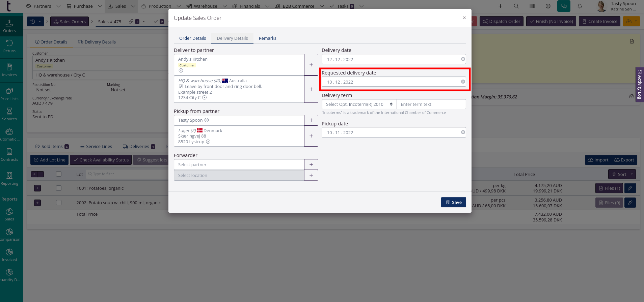The width and height of the screenshot is (644, 302).
Task: Toggle the select-all checkbox in Lot header
Action: 59,174
